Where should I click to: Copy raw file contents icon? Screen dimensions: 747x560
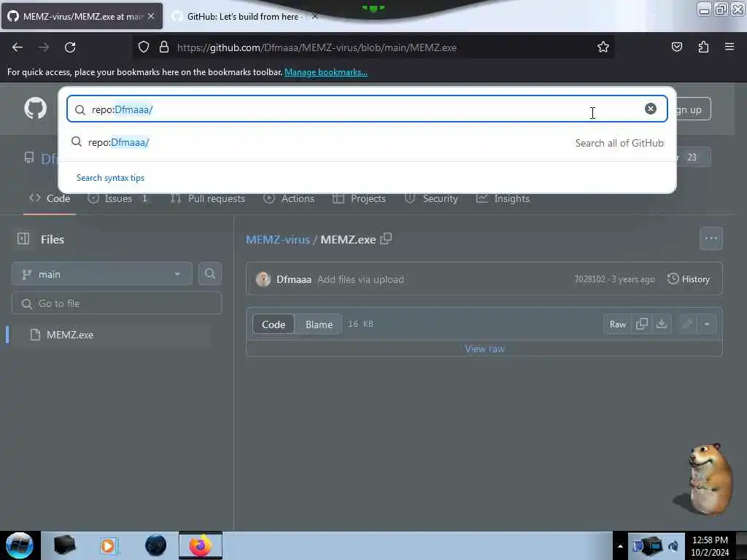click(642, 324)
